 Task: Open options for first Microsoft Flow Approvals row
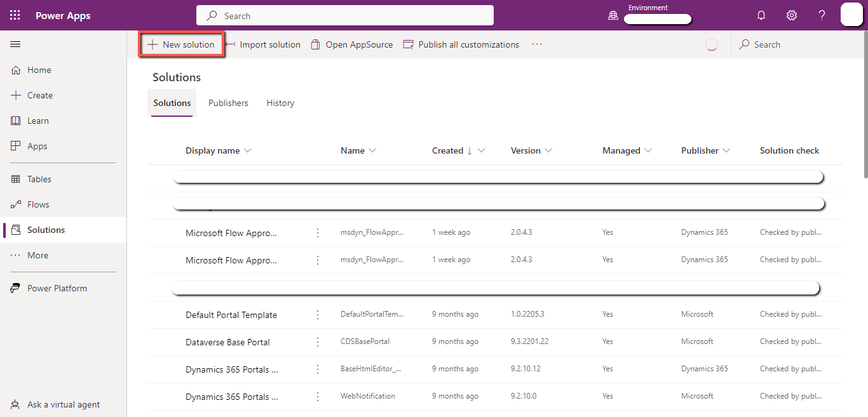[318, 233]
